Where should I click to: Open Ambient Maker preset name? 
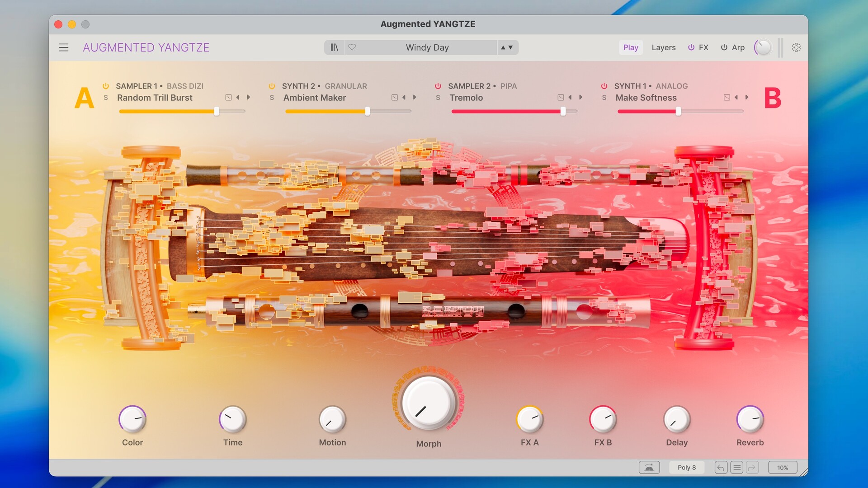point(315,98)
